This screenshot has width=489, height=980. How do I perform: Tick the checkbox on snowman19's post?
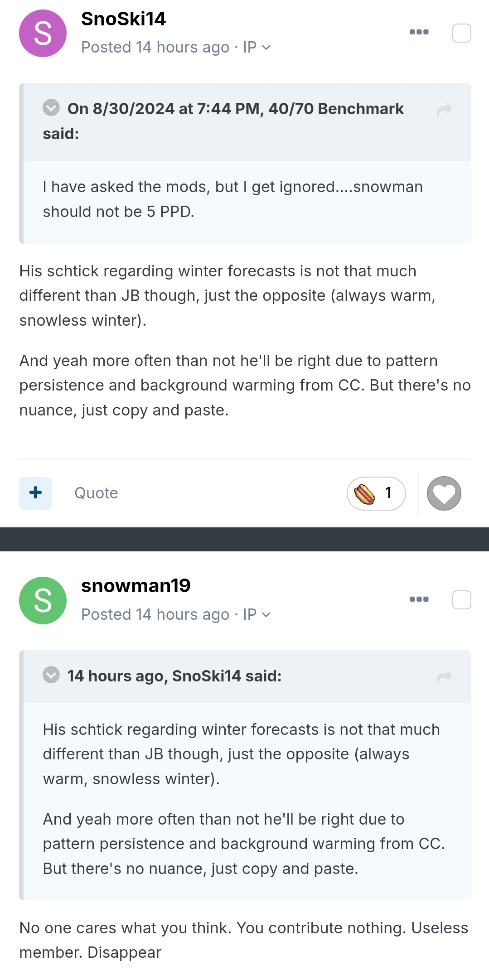click(x=462, y=600)
